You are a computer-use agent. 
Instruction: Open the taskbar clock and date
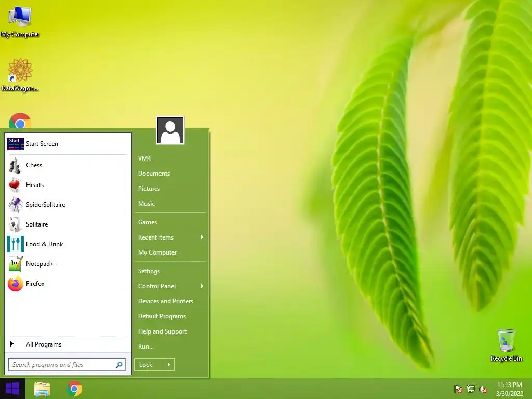pos(510,389)
